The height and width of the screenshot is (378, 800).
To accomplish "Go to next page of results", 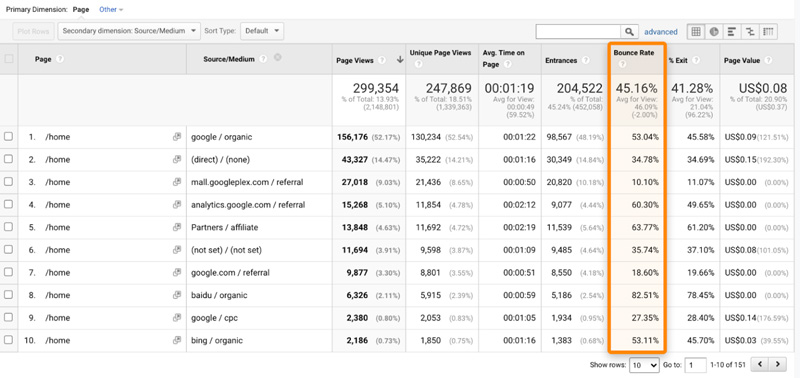I will point(778,364).
